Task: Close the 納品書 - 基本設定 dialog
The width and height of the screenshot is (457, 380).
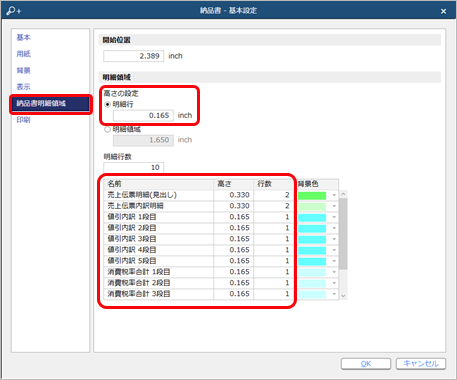Action: click(443, 11)
